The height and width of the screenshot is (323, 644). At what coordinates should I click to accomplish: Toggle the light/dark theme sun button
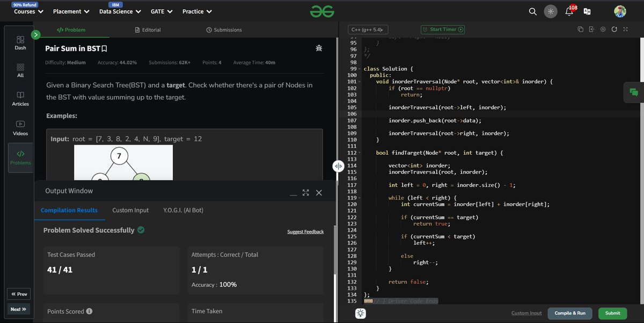click(551, 11)
